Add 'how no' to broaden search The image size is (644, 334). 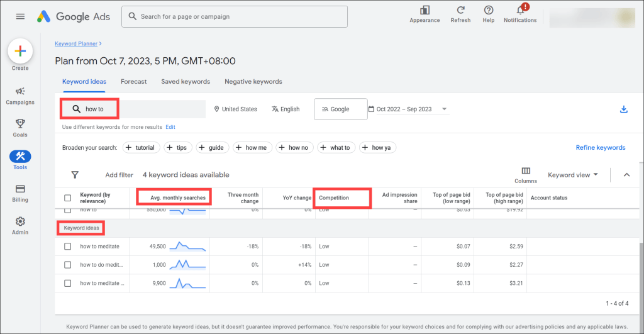[295, 147]
